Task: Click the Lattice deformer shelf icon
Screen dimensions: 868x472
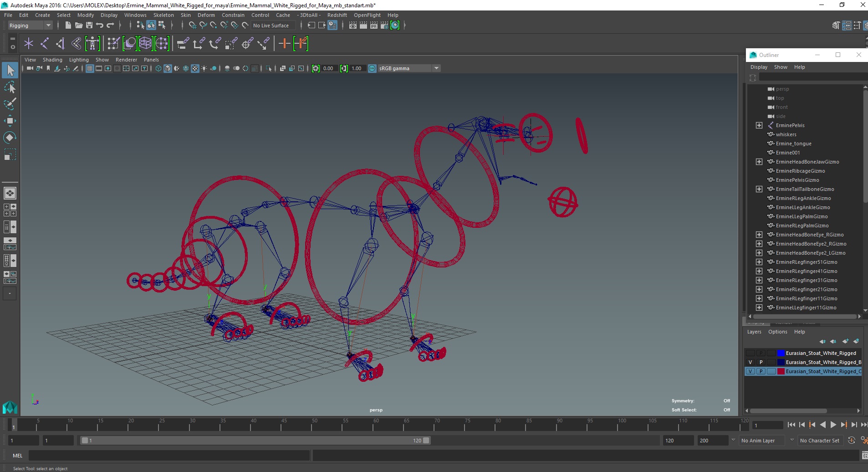Action: point(145,44)
